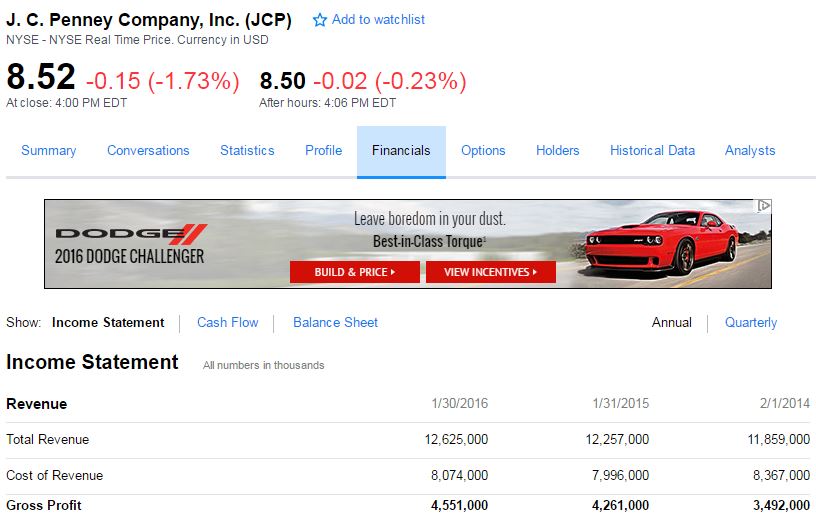Switch to the Statistics tab
The height and width of the screenshot is (531, 816).
click(x=247, y=150)
